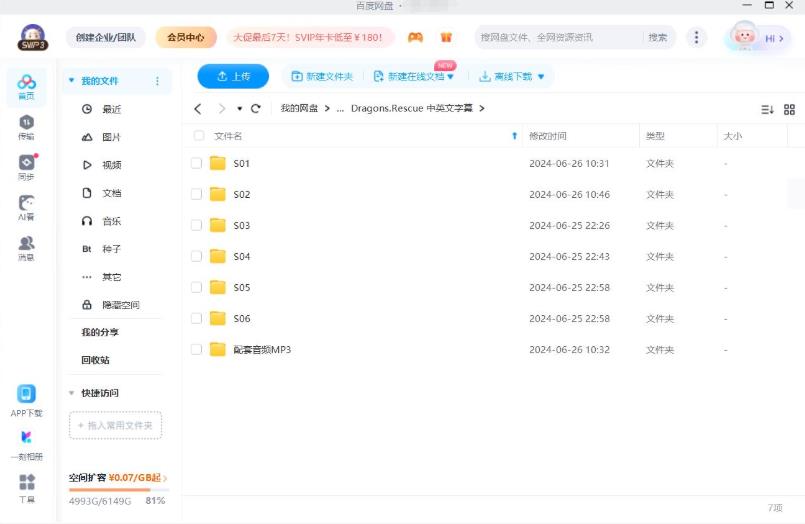Check the box for 配套音频MP3 folder
This screenshot has width=805, height=524.
pyautogui.click(x=196, y=350)
